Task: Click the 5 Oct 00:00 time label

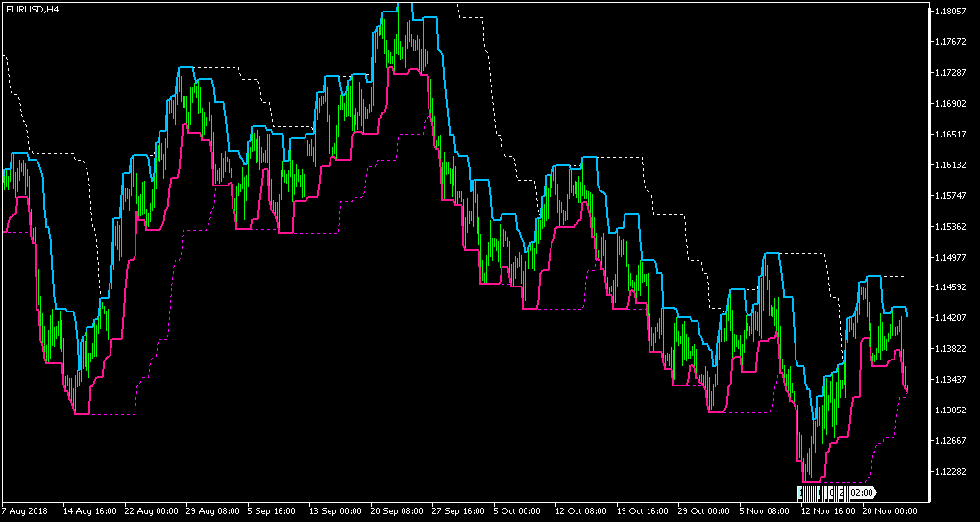Action: (518, 510)
